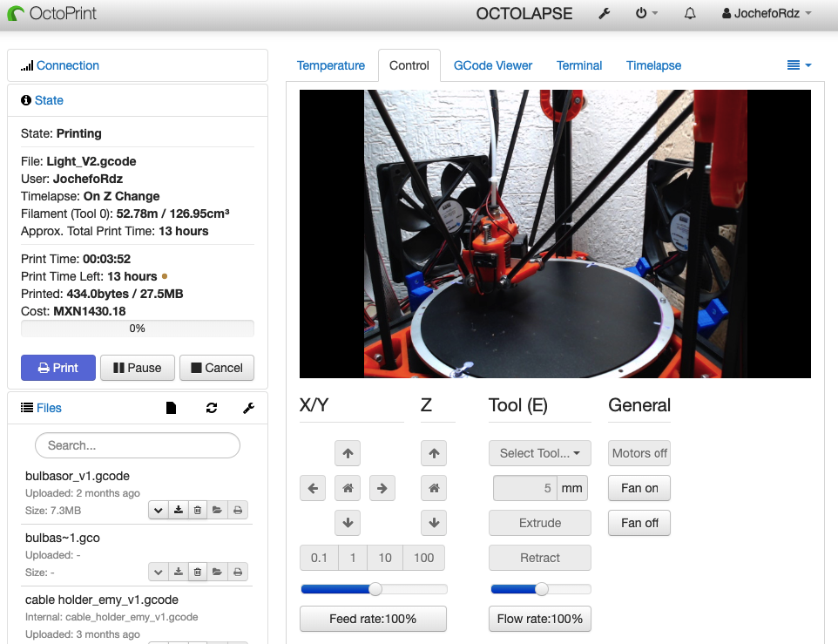Screen dimensions: 838x644
Task: Open OCTOLAPSE header link
Action: 524,13
